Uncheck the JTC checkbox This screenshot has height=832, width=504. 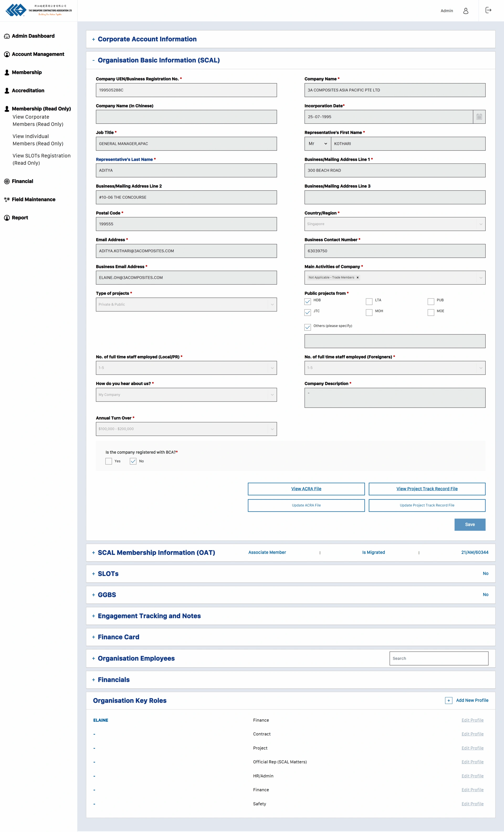tap(307, 312)
